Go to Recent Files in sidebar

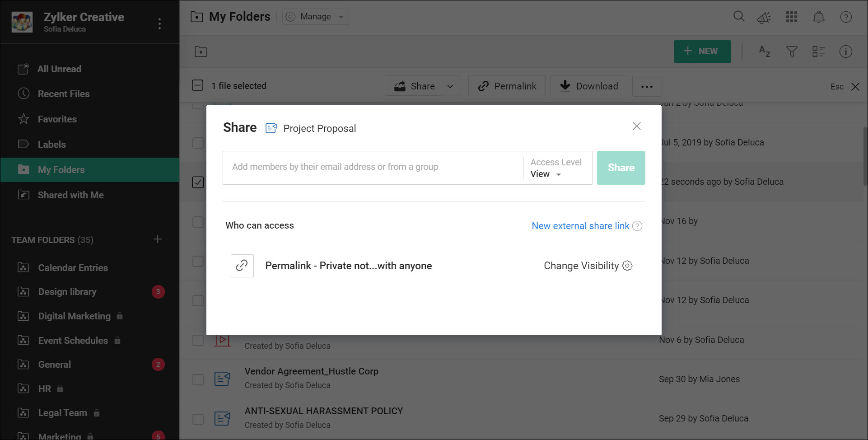(64, 94)
